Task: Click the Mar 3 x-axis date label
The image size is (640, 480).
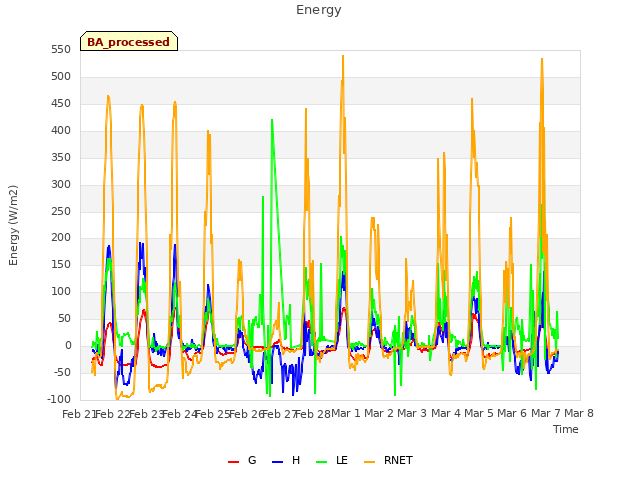Action: click(x=412, y=413)
